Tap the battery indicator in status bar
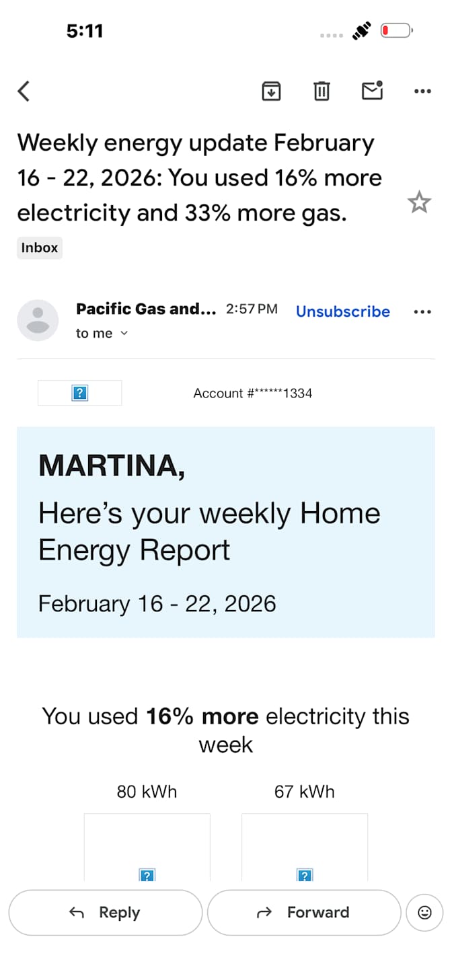The height and width of the screenshot is (980, 452). 396,30
